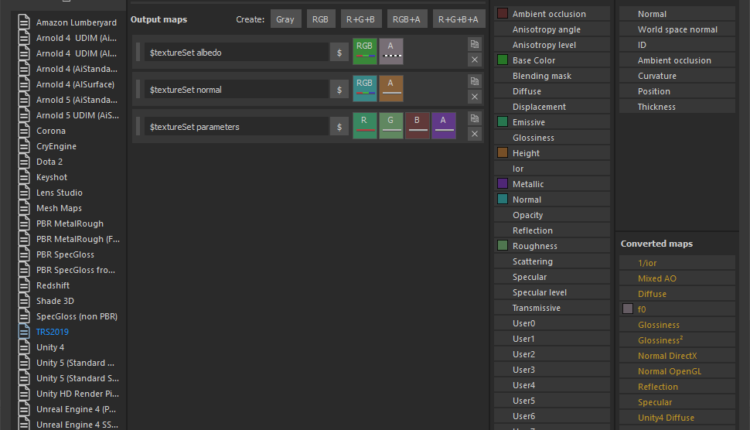Select the Specular level input map

click(x=552, y=292)
